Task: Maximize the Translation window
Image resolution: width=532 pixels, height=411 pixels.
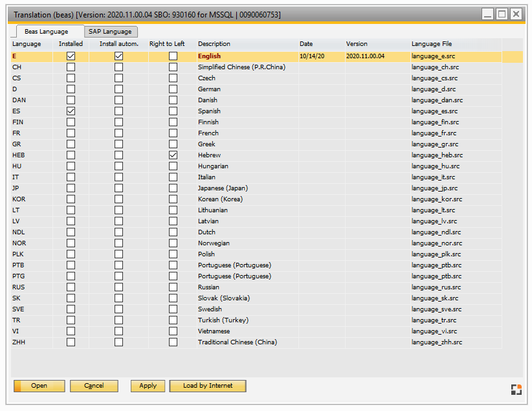Action: click(502, 14)
